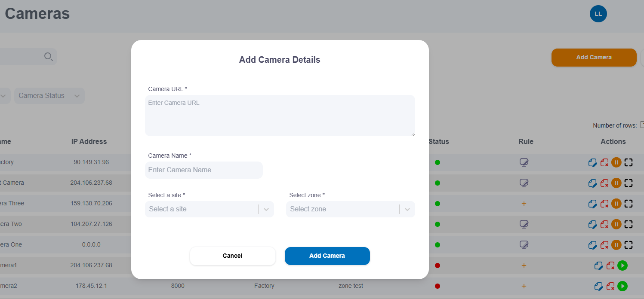
Task: Open rule editor for camera 0.0.0.0
Action: (x=524, y=245)
